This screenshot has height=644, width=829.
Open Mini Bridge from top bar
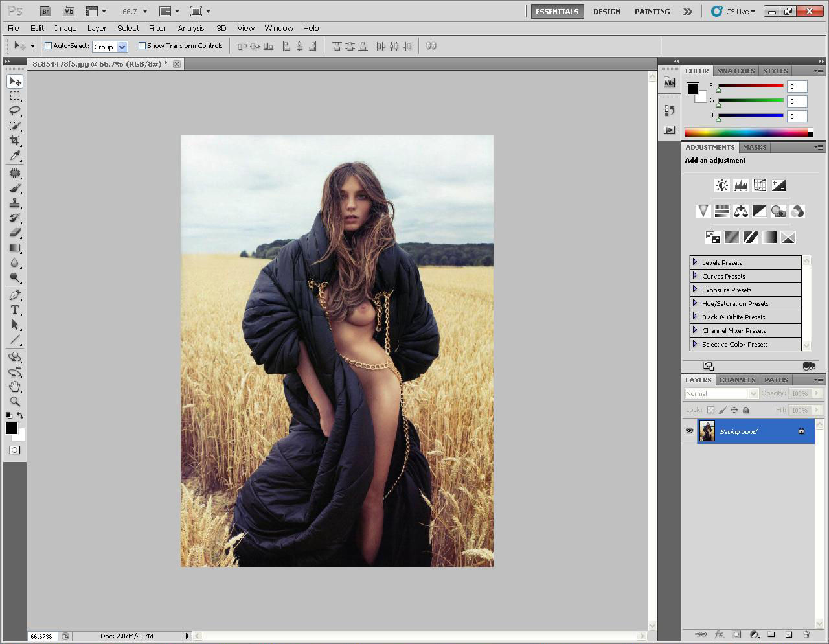pos(68,11)
